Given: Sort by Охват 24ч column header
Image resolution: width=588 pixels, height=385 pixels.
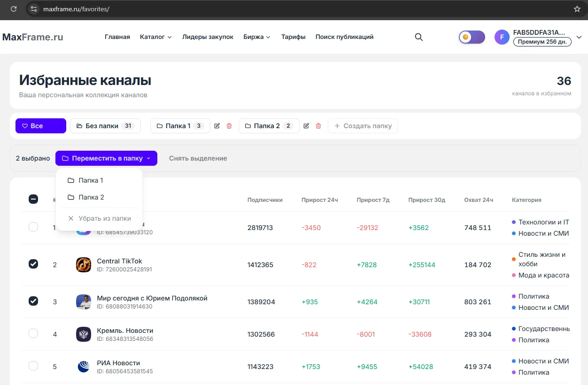Looking at the screenshot, I should (479, 200).
